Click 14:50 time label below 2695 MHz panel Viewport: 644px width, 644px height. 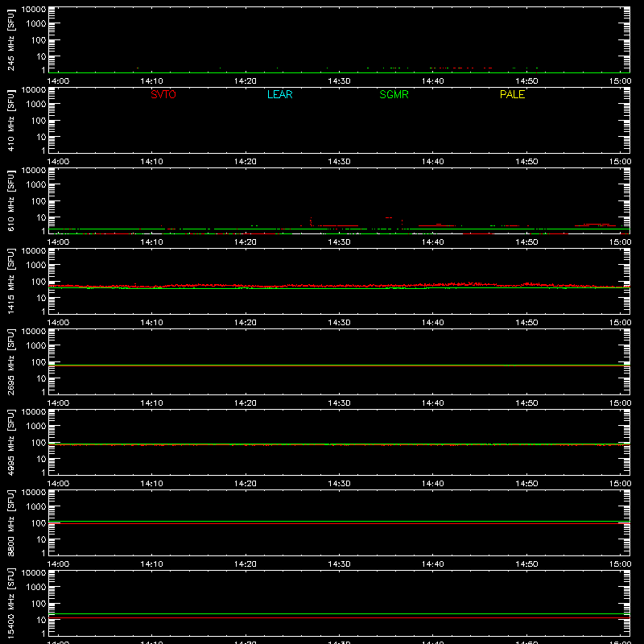(526, 403)
